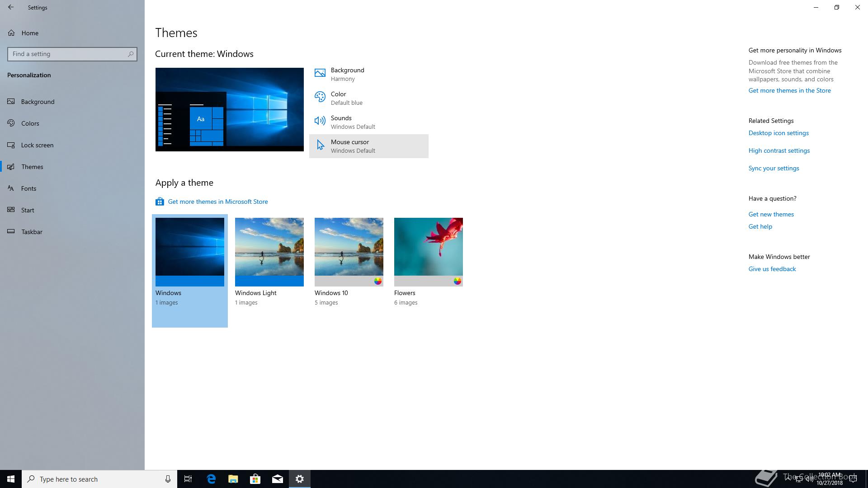Open Settings Home page
868x488 pixels.
[72, 33]
